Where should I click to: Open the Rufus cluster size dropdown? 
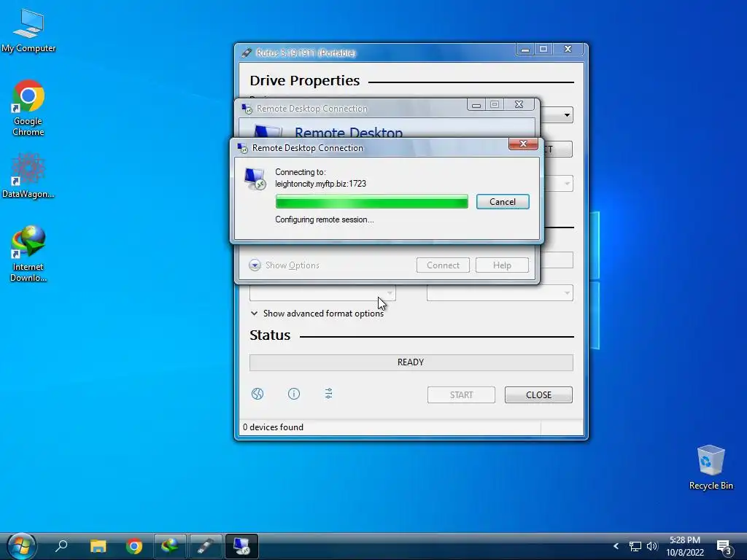pos(500,293)
